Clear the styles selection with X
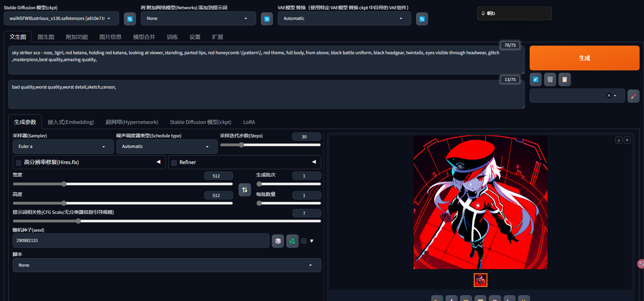This screenshot has width=644, height=301. (609, 95)
